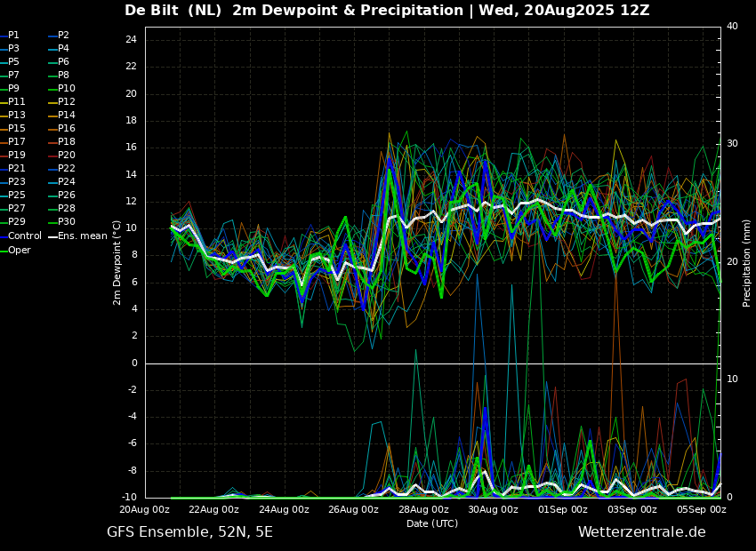Click the GFS Ensemble, 52N, 5E caption

tap(189, 532)
